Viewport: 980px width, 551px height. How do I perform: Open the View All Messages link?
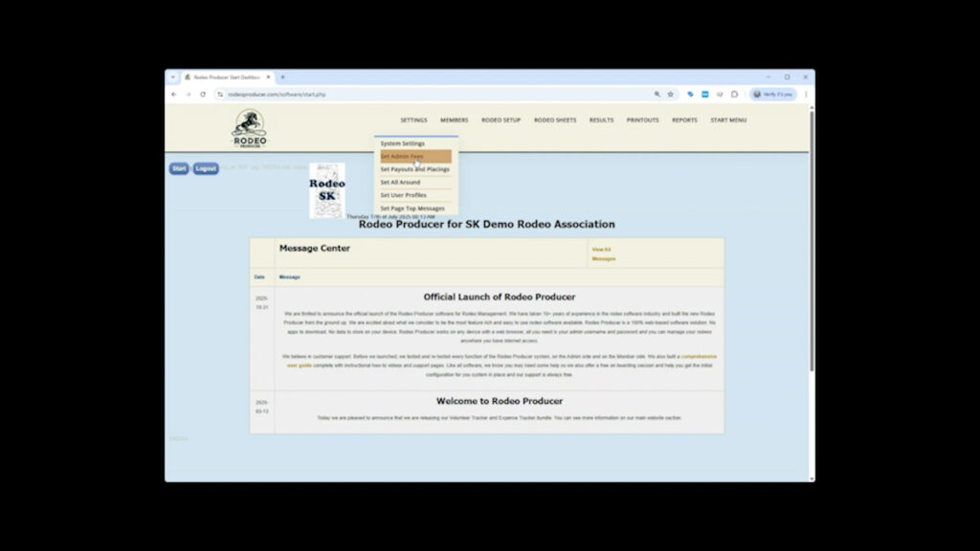coord(604,253)
